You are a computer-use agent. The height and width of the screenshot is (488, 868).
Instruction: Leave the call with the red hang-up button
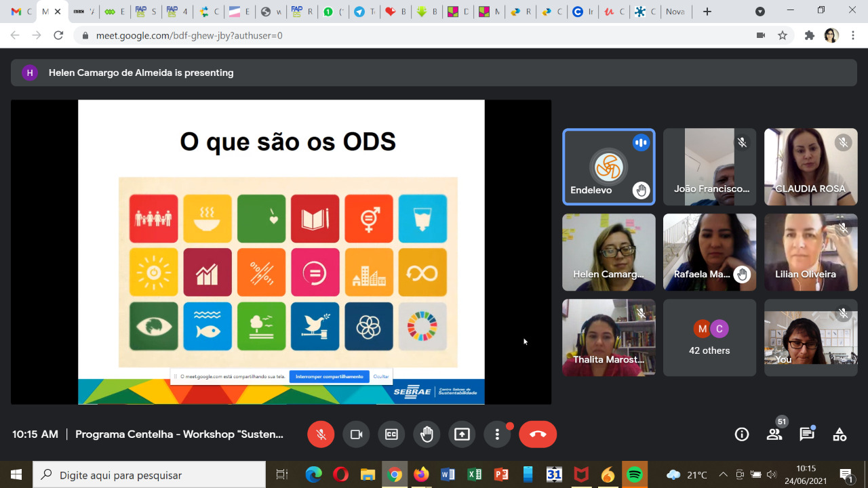pos(538,434)
